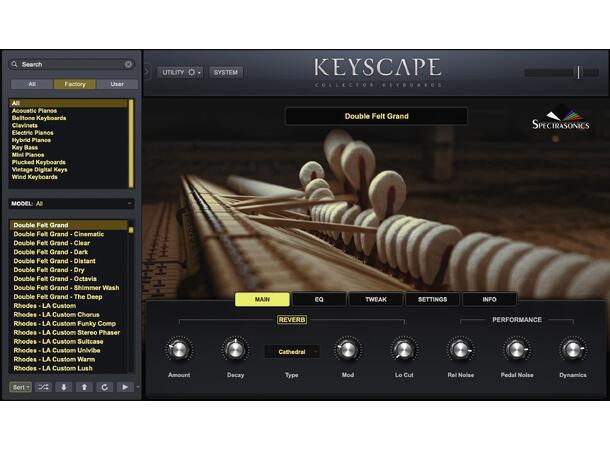Load Double Felt Grand - Distant patch
The width and height of the screenshot is (610, 450).
point(69,261)
